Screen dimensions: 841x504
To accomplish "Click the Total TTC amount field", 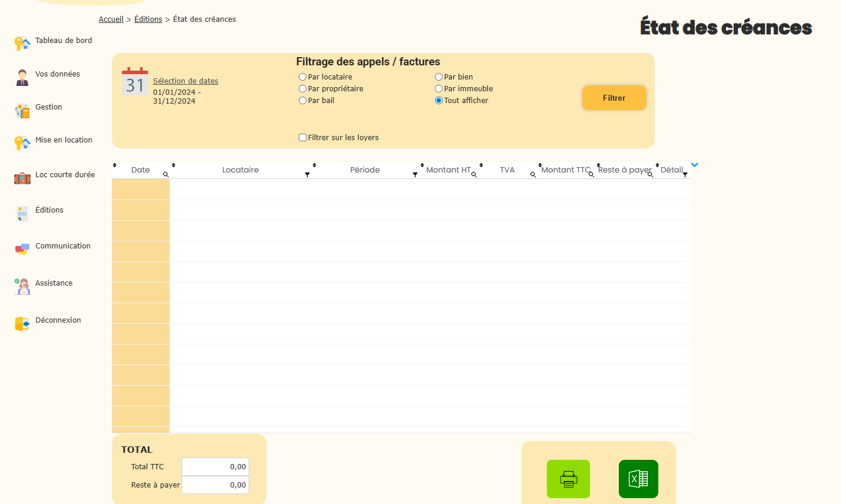I will (x=215, y=467).
